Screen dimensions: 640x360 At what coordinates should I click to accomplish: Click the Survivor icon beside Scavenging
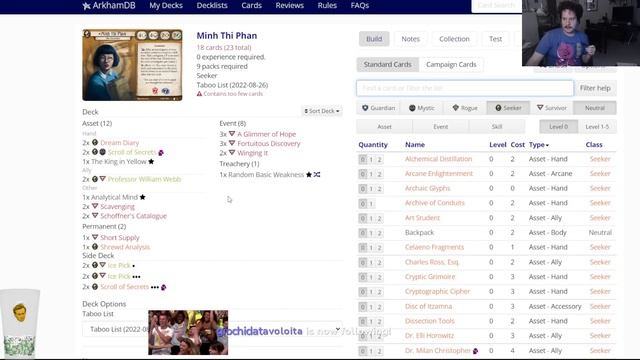[95, 207]
